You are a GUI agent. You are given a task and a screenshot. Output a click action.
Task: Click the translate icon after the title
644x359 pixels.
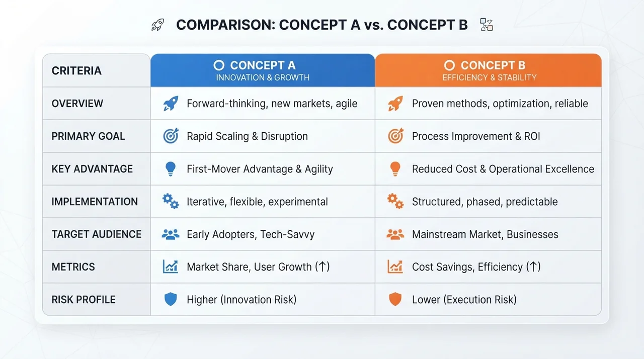pyautogui.click(x=486, y=25)
